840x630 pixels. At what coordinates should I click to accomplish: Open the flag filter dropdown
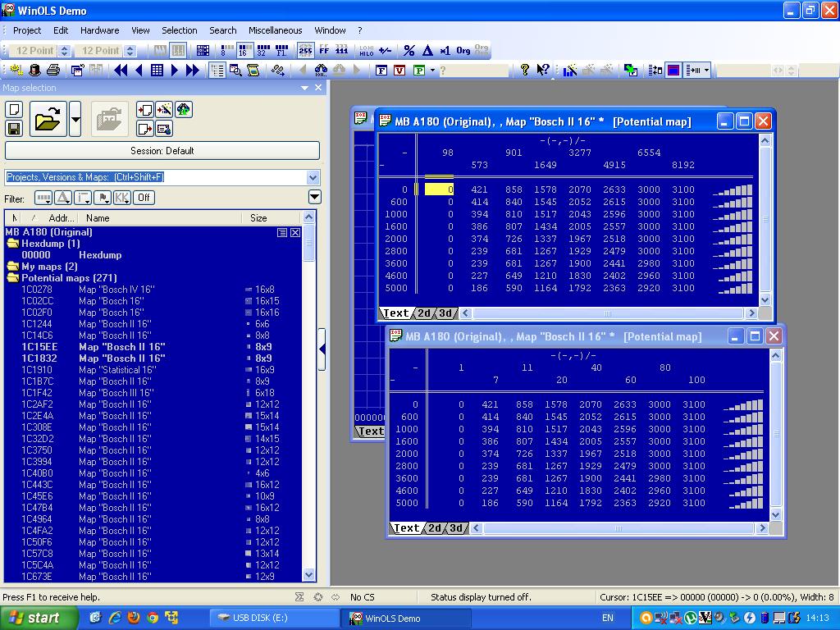click(x=103, y=199)
